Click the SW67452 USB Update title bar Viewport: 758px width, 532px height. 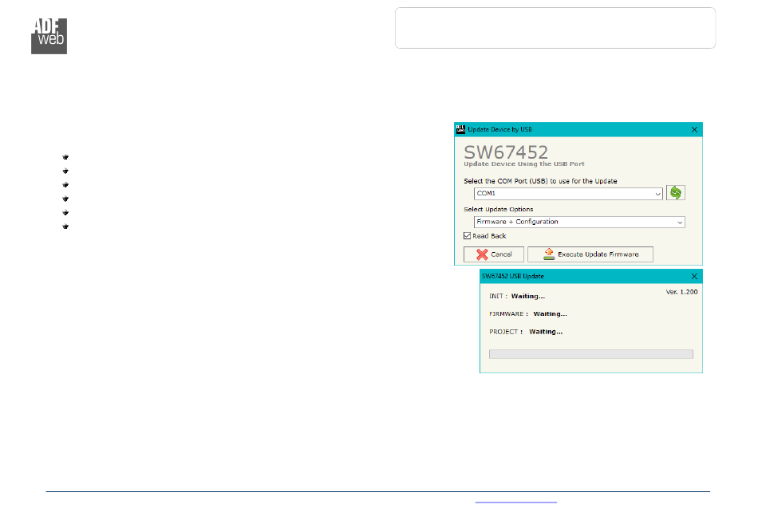coord(590,277)
